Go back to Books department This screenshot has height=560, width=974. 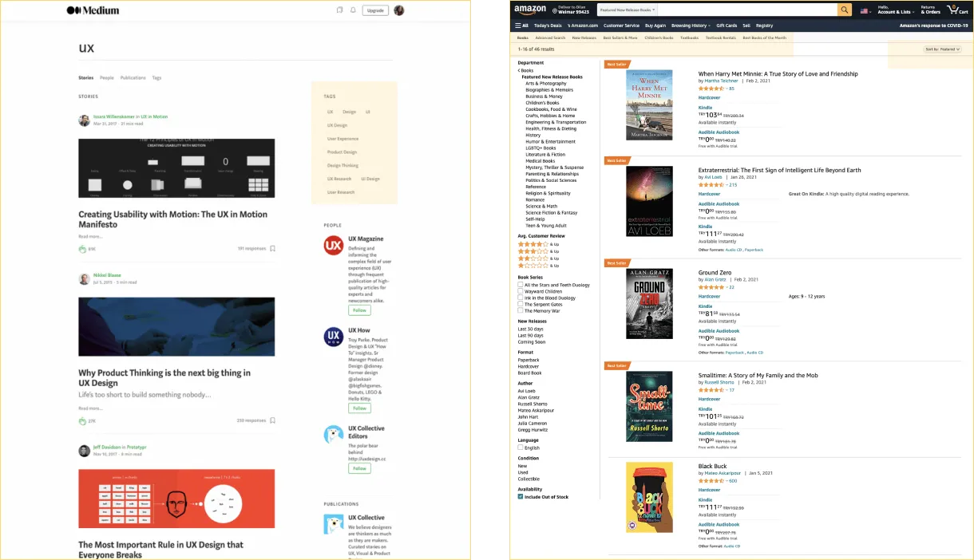pos(526,70)
